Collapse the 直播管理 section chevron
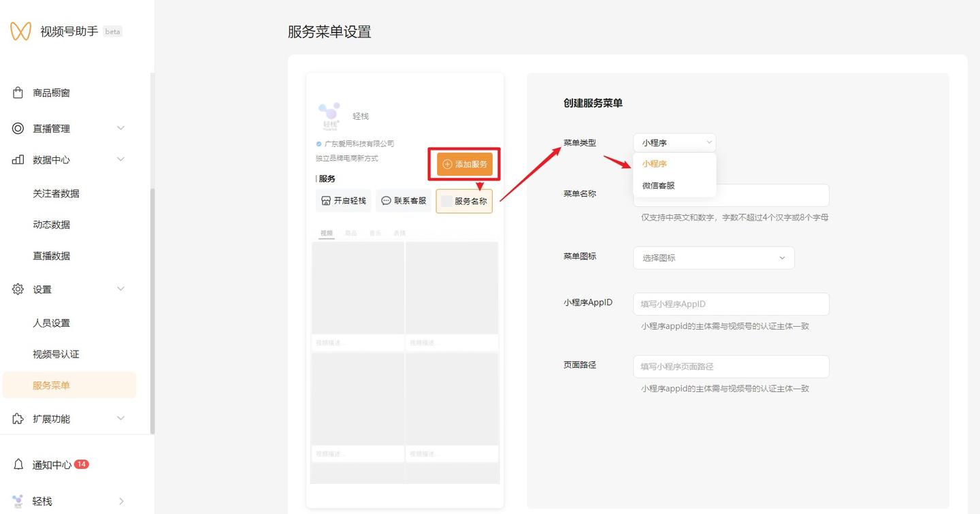The image size is (980, 514). [121, 128]
